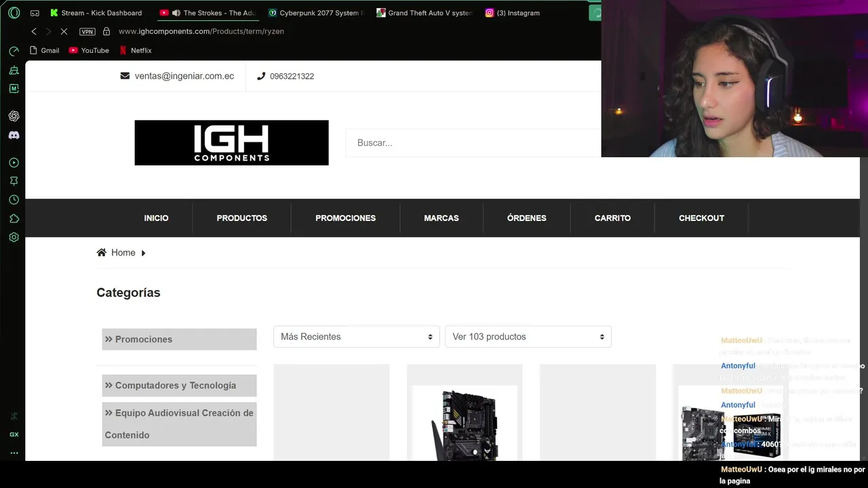
Task: Open the CHECKOUT menu item
Action: pos(701,218)
